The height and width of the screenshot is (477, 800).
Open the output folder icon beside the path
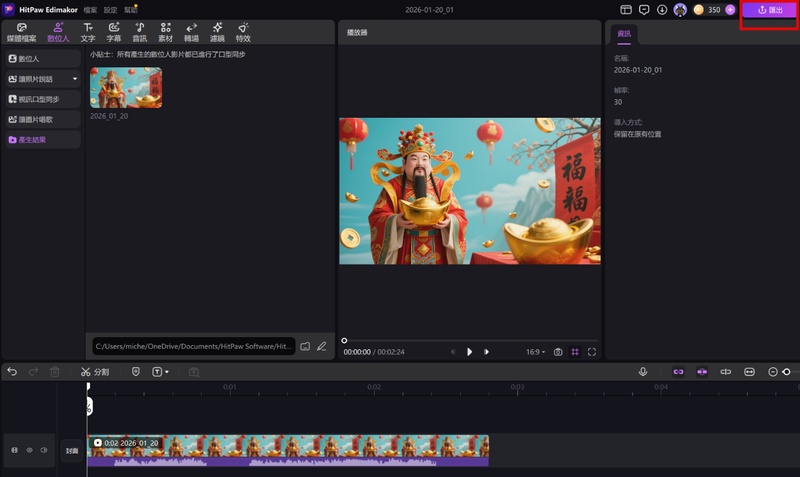(305, 347)
